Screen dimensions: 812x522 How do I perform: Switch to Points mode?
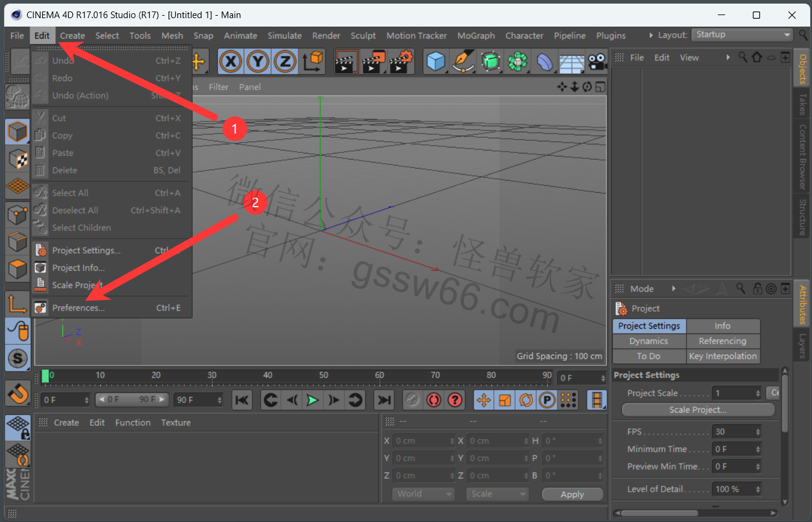point(18,214)
